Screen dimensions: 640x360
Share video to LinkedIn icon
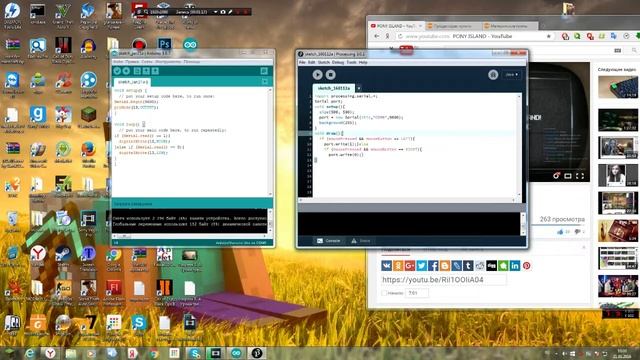pos(515,266)
